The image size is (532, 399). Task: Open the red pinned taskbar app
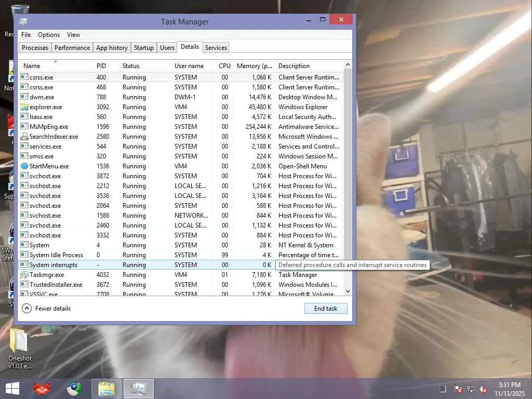(x=42, y=389)
